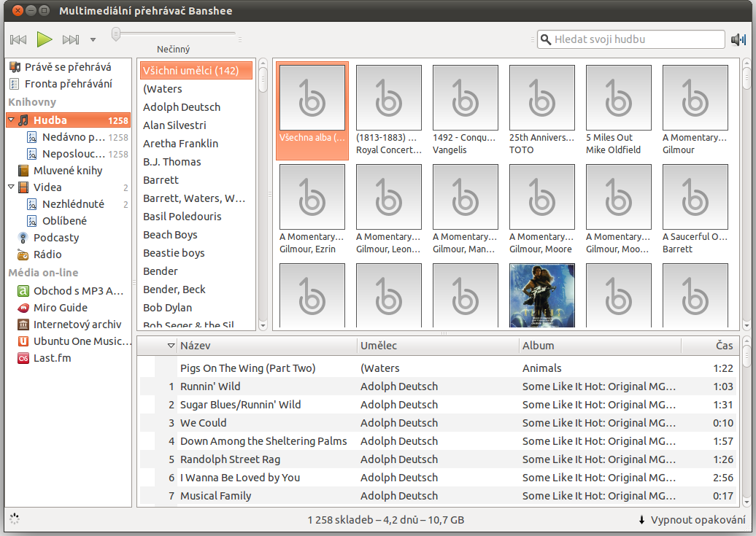This screenshot has height=536, width=756.
Task: Select track 'I Wanna Be Loved by You'
Action: 438,478
